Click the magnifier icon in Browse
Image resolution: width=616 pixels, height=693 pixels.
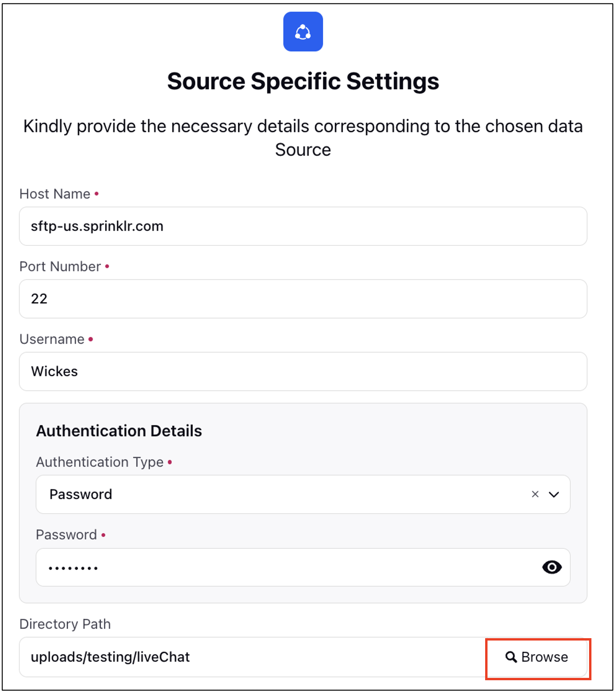click(511, 657)
